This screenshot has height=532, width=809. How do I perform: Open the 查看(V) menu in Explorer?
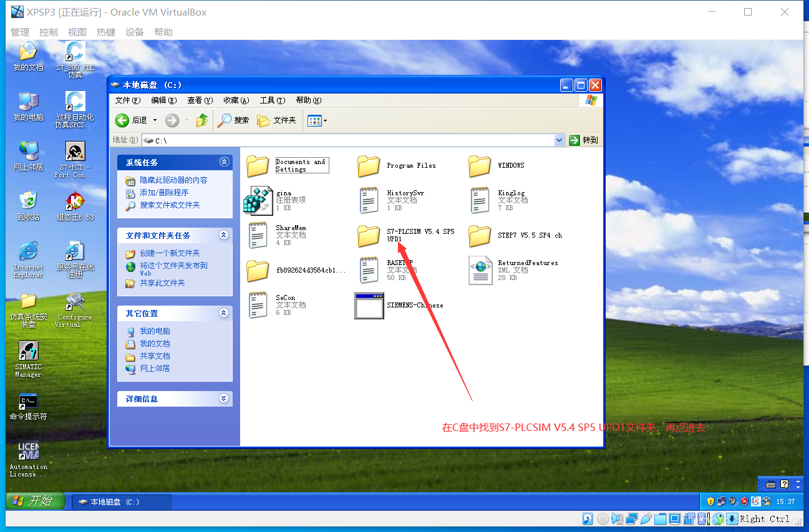tap(200, 100)
